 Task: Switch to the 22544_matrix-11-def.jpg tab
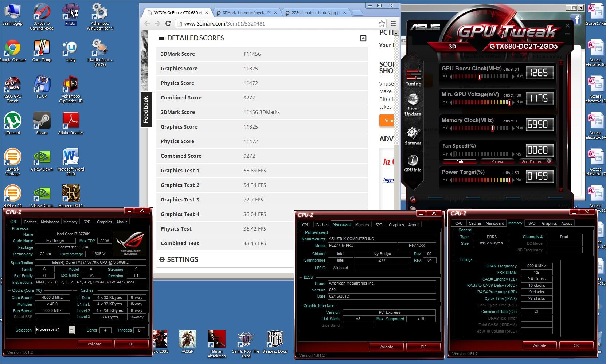click(316, 12)
